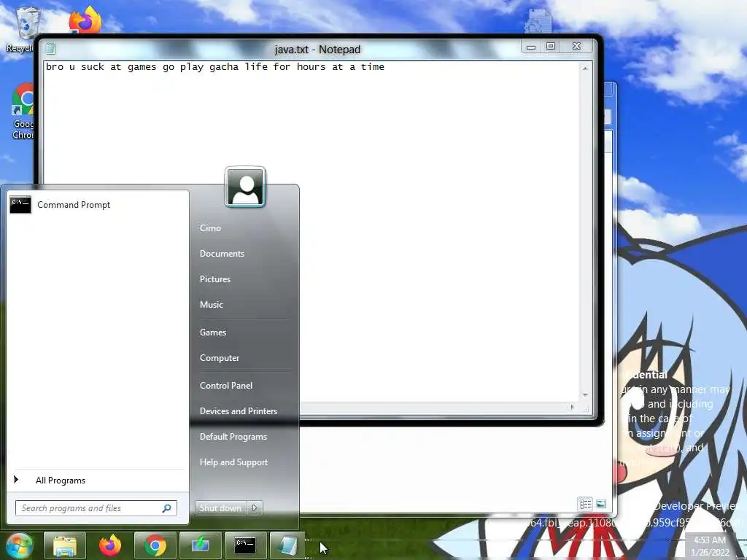
Task: Open Help and Support
Action: [233, 462]
